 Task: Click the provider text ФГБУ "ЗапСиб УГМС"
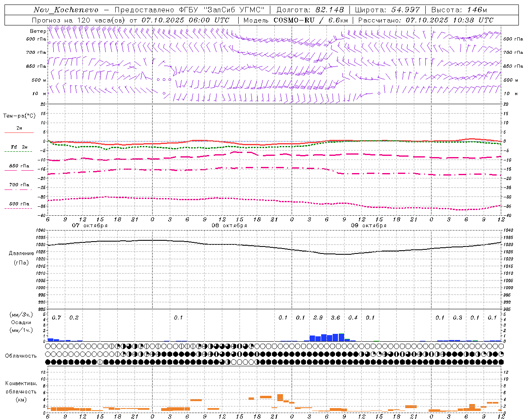(221, 10)
